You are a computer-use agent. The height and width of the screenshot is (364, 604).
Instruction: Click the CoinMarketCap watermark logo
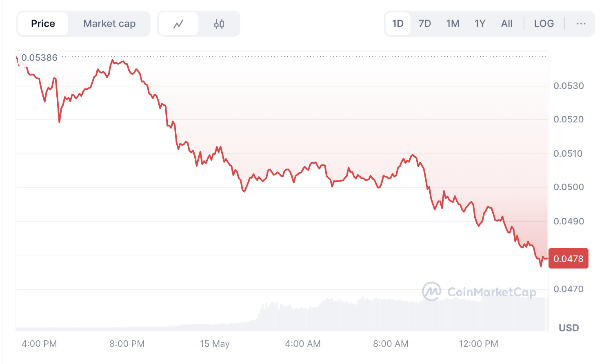pyautogui.click(x=479, y=292)
